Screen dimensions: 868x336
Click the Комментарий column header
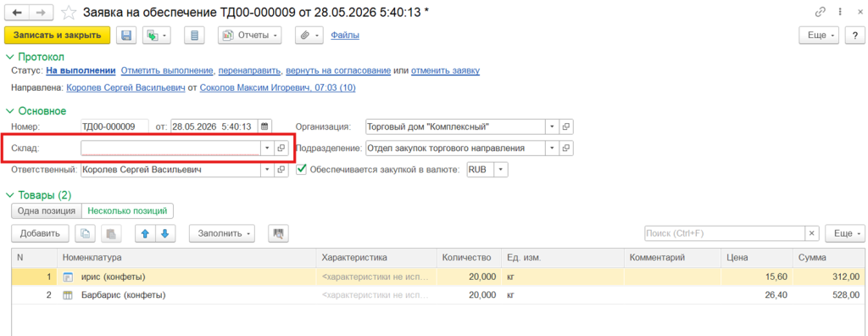coord(672,258)
